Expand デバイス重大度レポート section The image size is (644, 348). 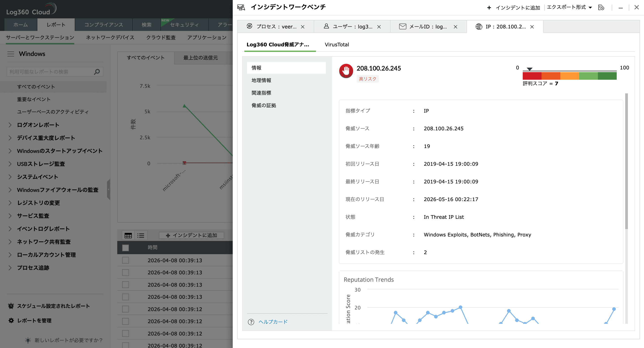coord(10,138)
